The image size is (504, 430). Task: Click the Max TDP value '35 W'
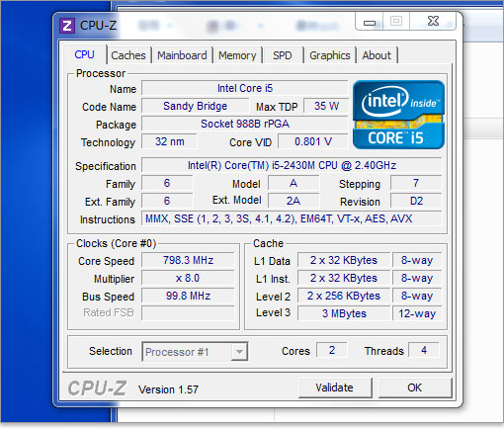pyautogui.click(x=326, y=106)
